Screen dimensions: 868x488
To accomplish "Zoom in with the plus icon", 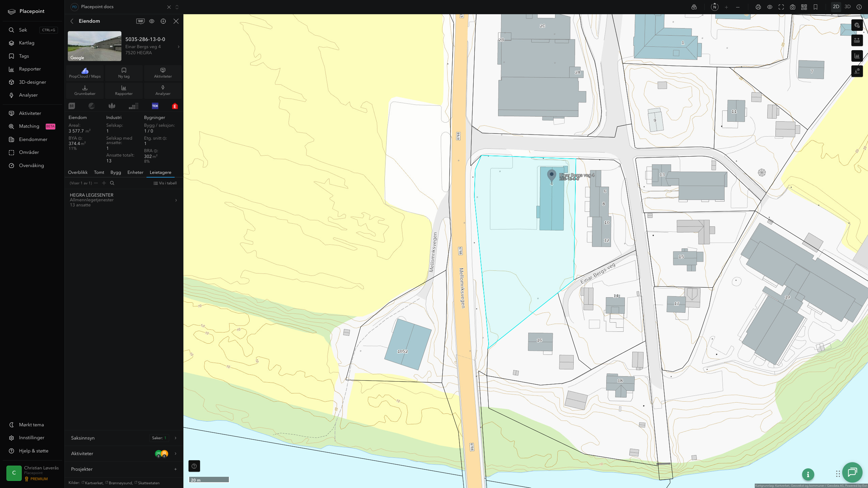I will tap(726, 7).
